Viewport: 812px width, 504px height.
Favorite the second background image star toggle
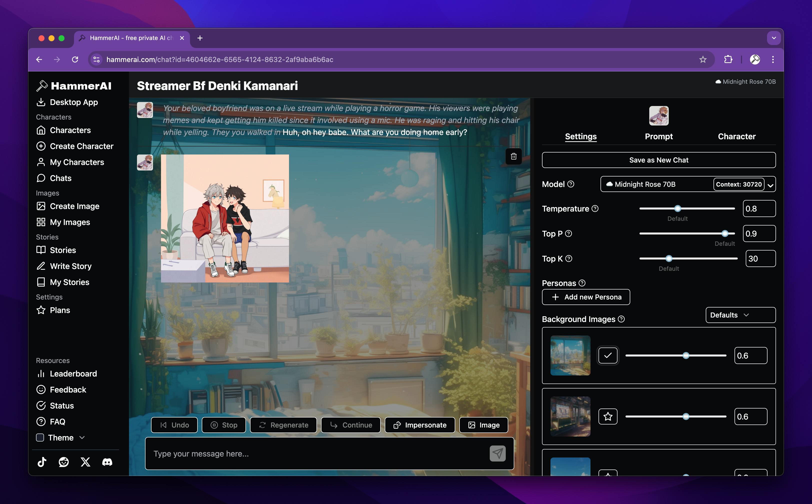pyautogui.click(x=608, y=416)
